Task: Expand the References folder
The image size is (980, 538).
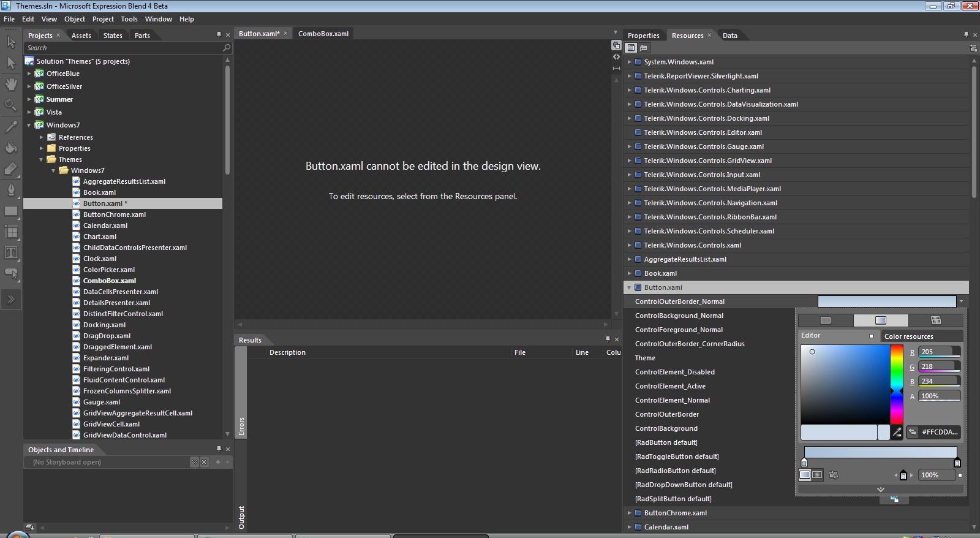Action: (42, 137)
